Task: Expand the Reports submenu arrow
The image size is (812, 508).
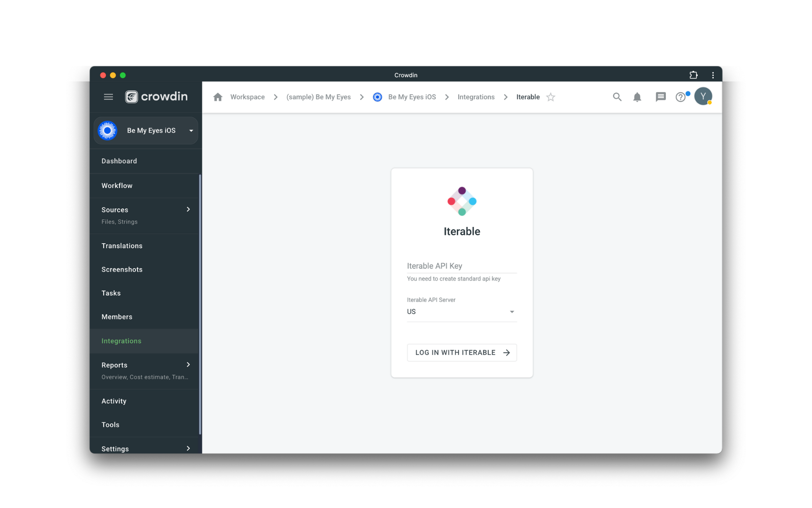Action: (x=188, y=365)
